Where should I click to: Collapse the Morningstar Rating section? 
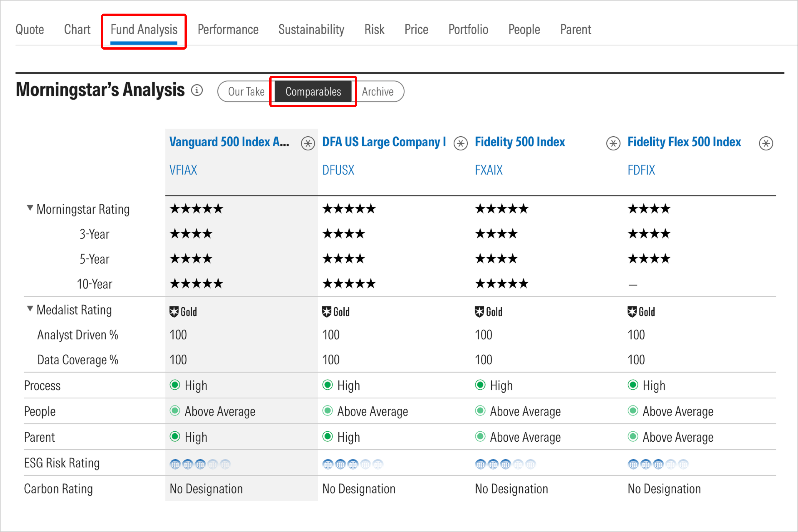point(30,208)
